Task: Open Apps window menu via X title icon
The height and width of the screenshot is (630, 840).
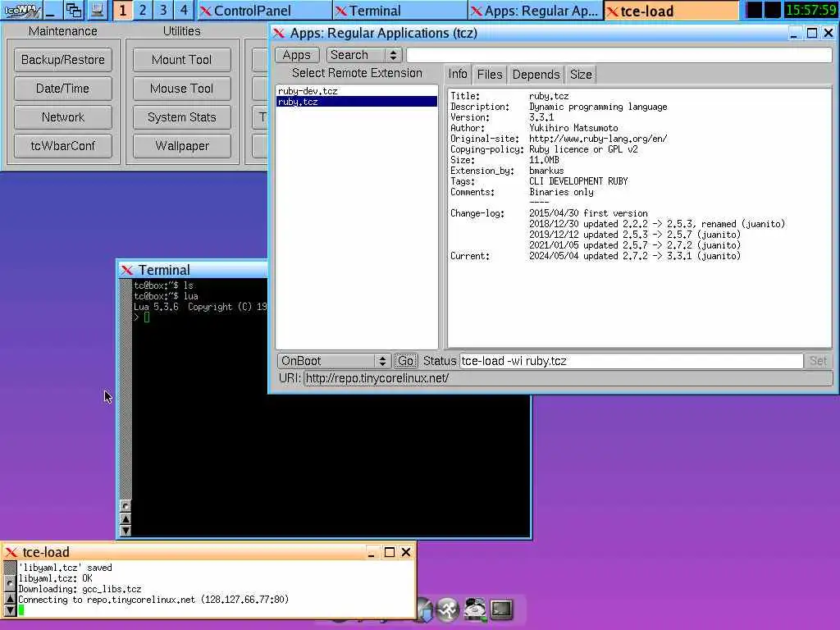Action: coord(279,33)
